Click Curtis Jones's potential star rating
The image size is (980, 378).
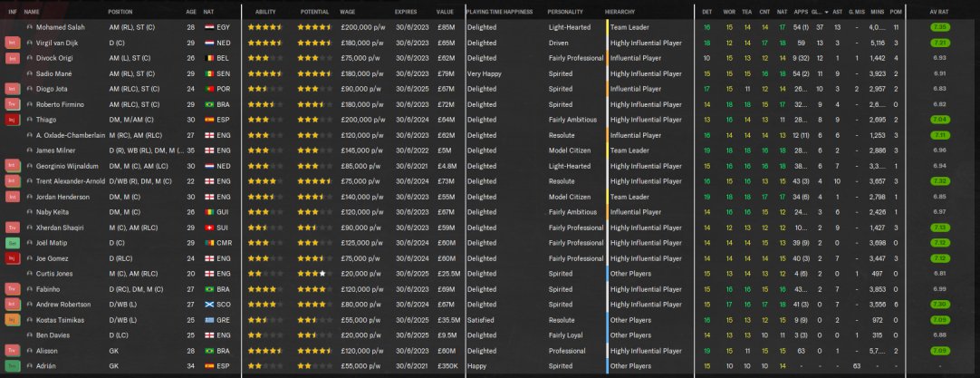(x=314, y=274)
